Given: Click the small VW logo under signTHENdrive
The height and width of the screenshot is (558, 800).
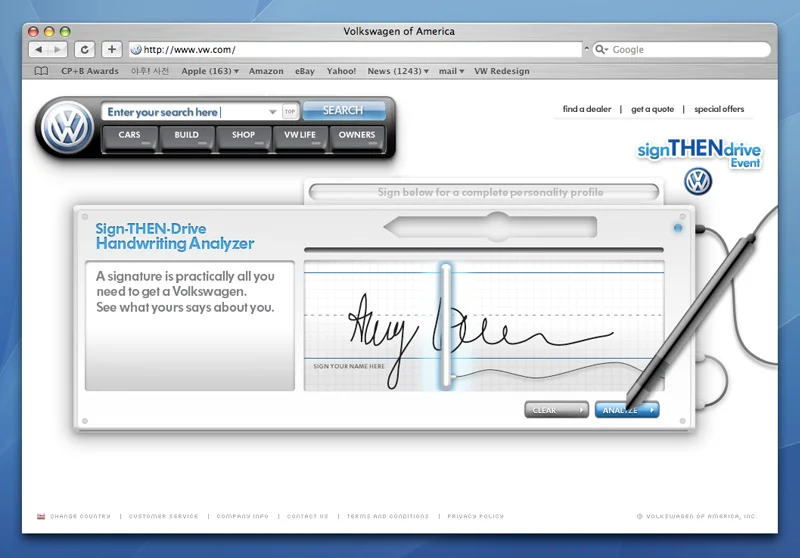Looking at the screenshot, I should (698, 182).
